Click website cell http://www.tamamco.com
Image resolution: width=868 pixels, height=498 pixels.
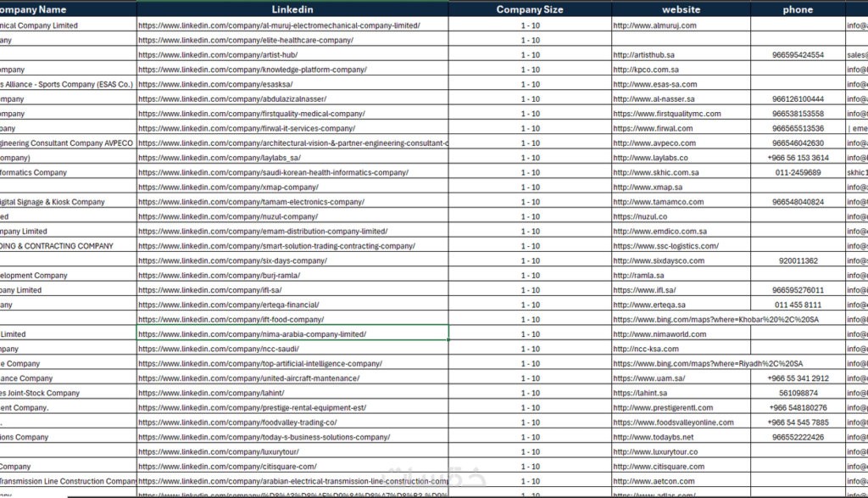click(681, 202)
